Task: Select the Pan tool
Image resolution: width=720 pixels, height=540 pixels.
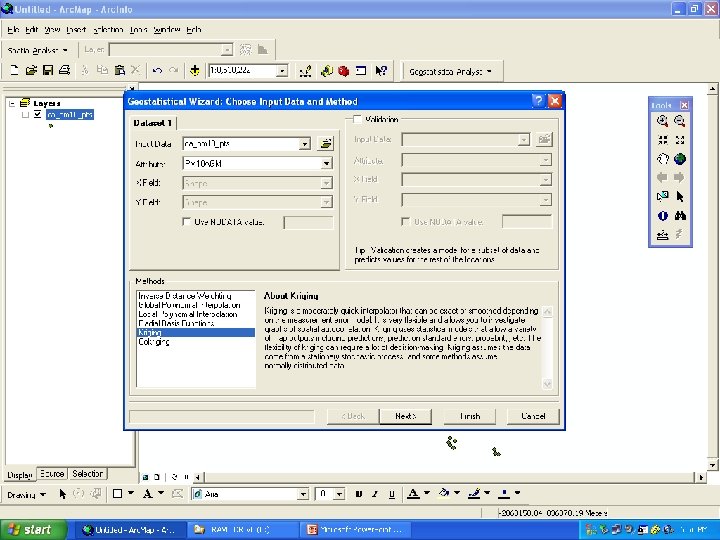Action: coord(662,159)
